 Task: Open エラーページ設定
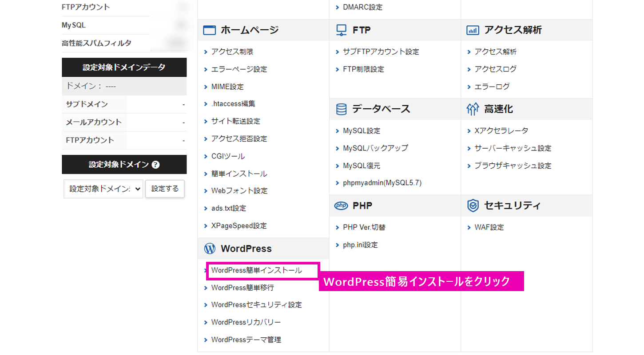tap(239, 69)
